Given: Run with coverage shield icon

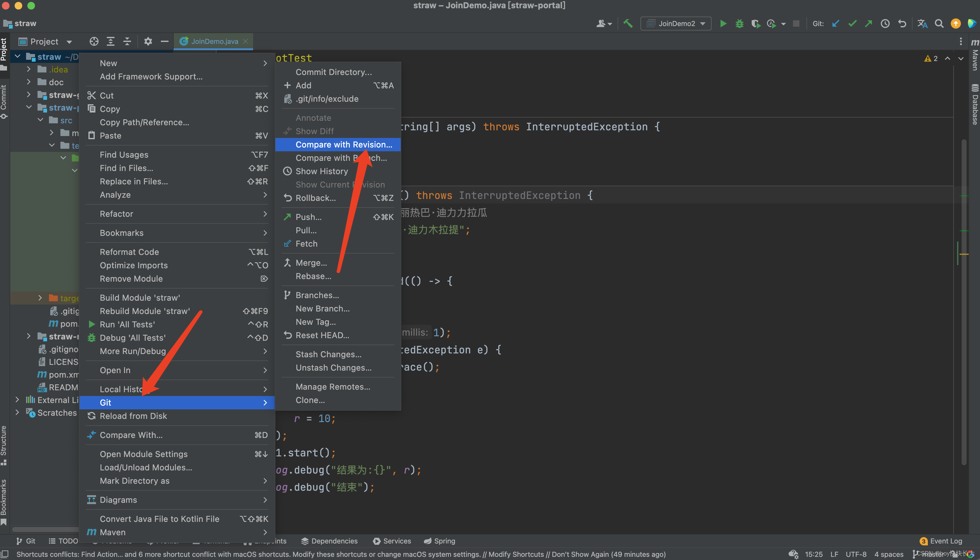Looking at the screenshot, I should [756, 24].
